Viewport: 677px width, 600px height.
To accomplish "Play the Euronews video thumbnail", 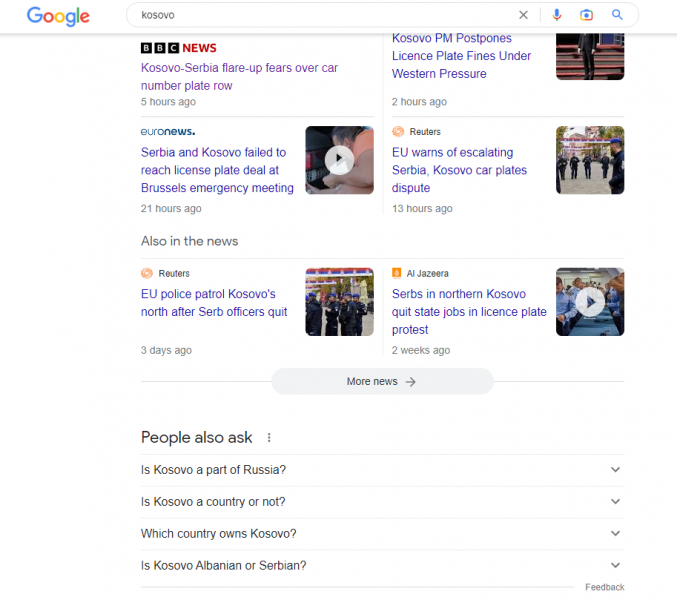I will pyautogui.click(x=339, y=160).
